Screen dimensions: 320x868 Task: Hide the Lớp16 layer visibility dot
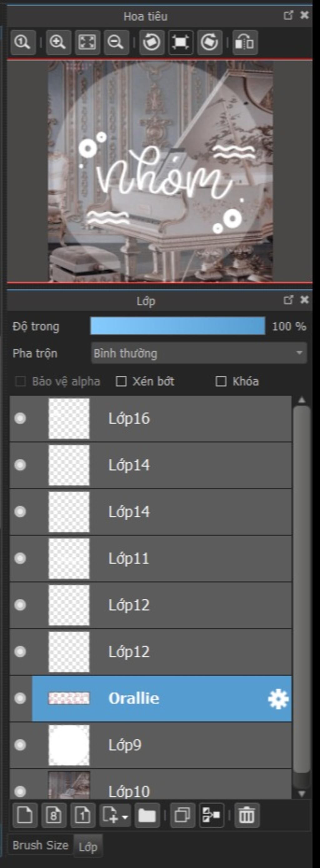point(20,418)
